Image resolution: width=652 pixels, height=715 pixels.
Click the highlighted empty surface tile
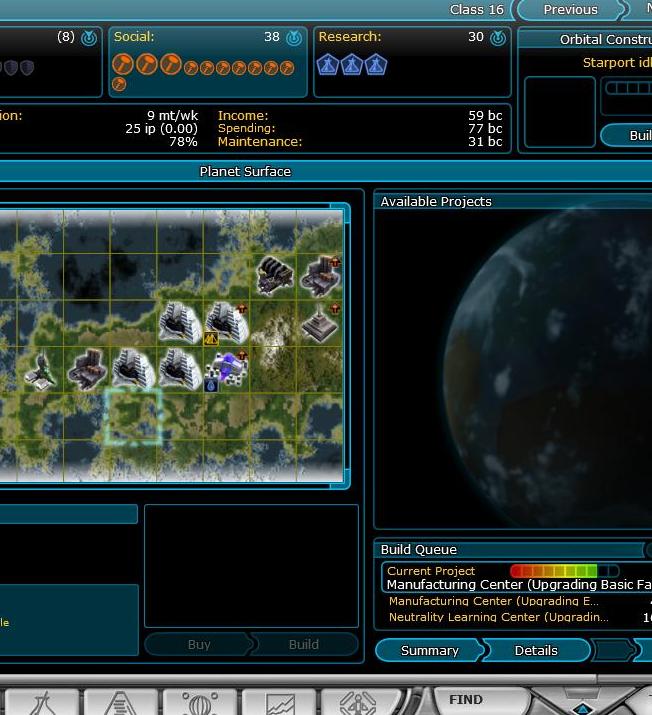[x=133, y=416]
